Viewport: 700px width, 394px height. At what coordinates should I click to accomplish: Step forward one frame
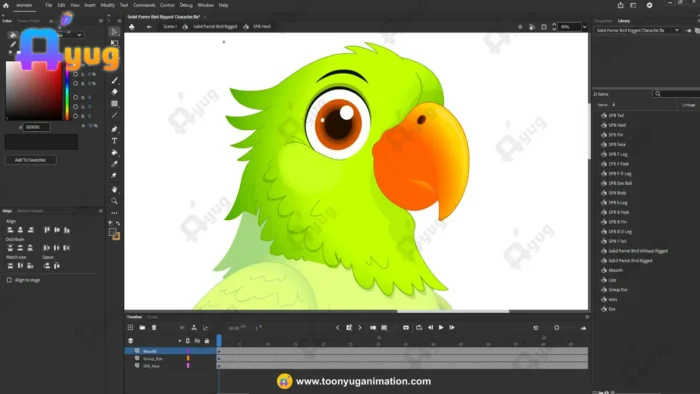(452, 328)
